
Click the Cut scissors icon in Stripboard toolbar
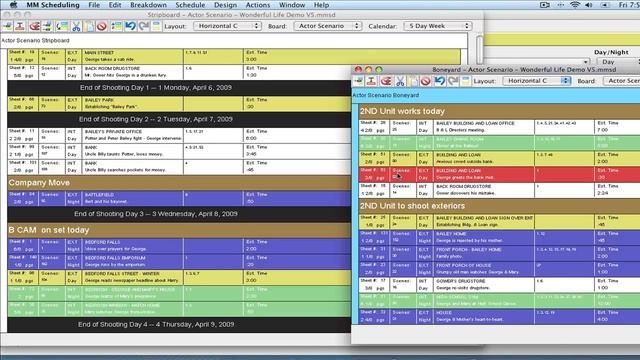[76, 27]
